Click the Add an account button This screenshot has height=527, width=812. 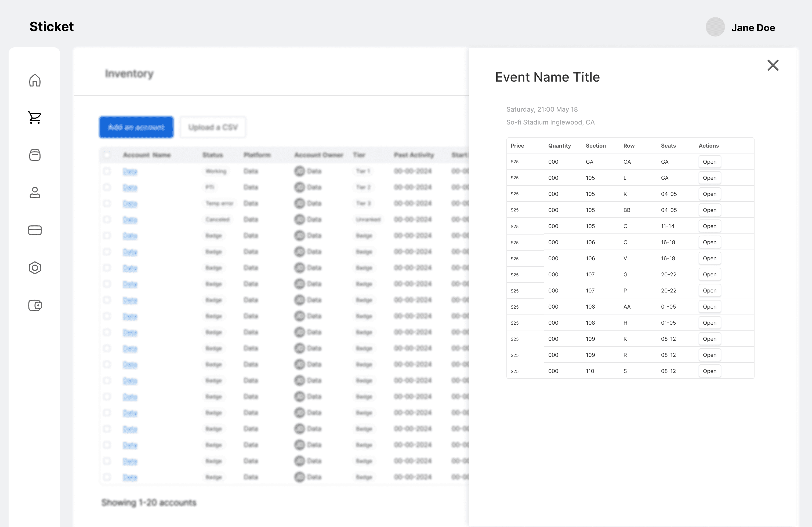tap(136, 127)
